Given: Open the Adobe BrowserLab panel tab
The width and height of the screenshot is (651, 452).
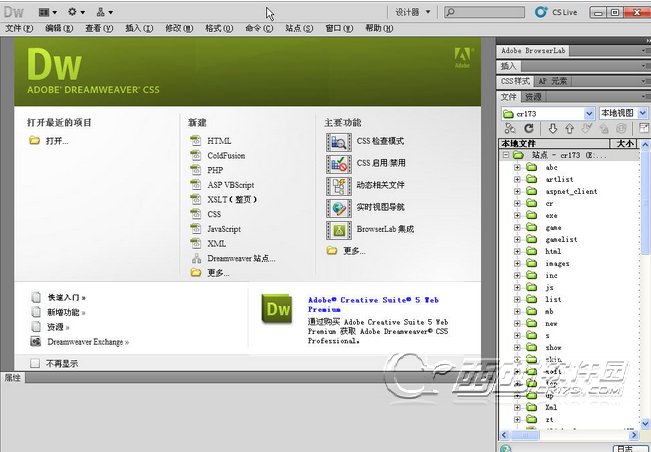Looking at the screenshot, I should point(533,51).
